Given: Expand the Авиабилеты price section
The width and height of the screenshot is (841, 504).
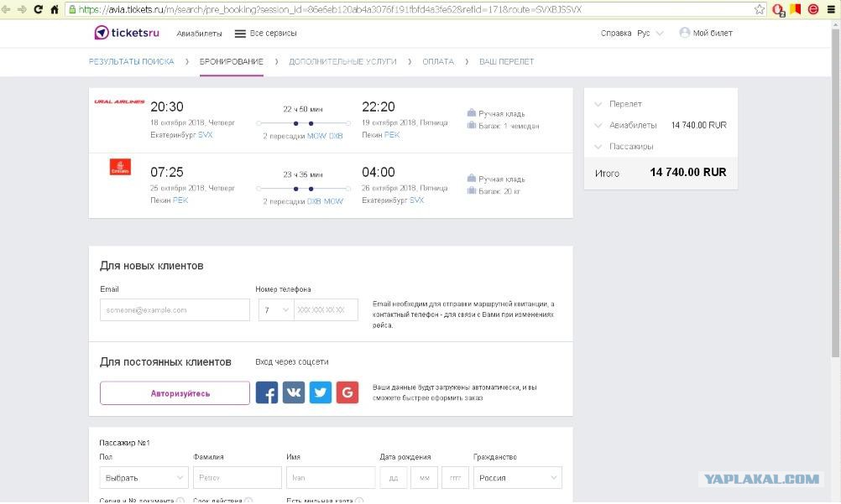Looking at the screenshot, I should (598, 126).
